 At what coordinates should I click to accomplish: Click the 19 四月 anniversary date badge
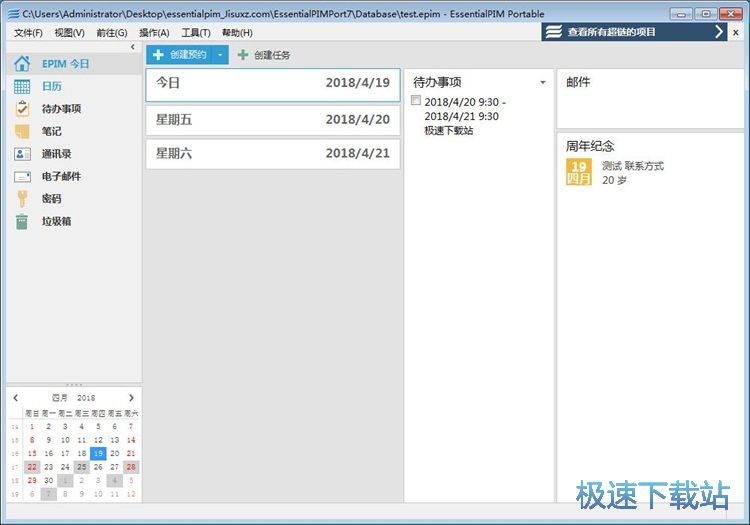point(579,172)
